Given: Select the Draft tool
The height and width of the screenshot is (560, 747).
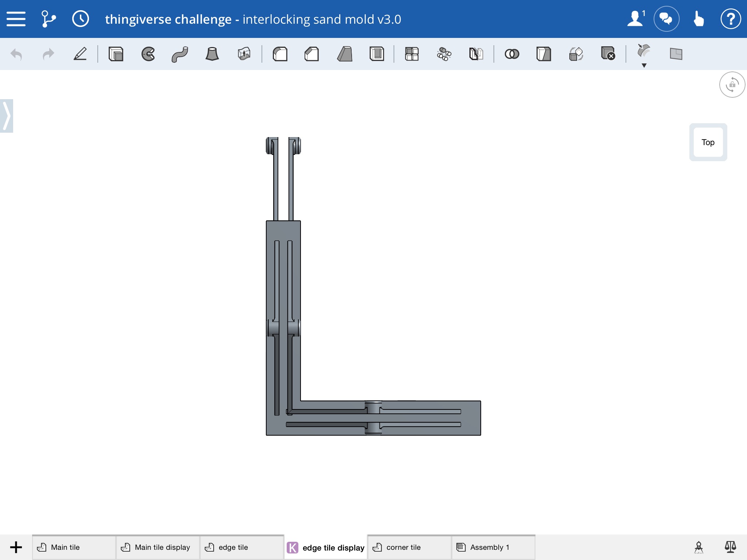Looking at the screenshot, I should [345, 54].
